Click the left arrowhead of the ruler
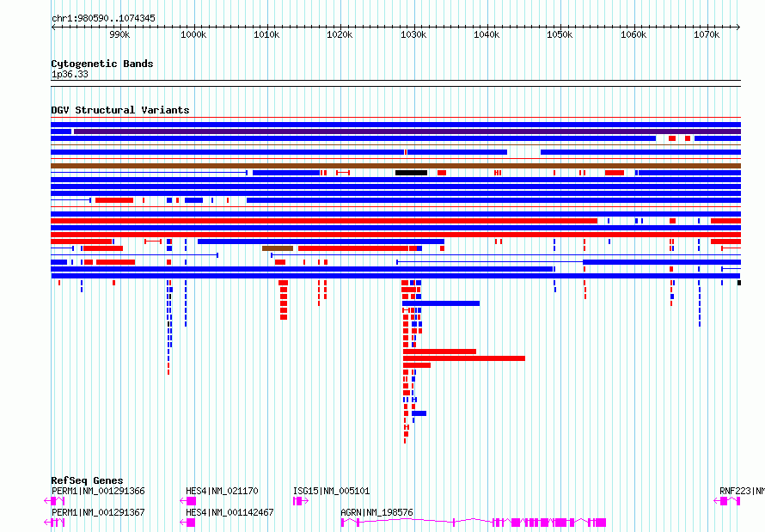Screen dimensions: 765x532 point(53,27)
